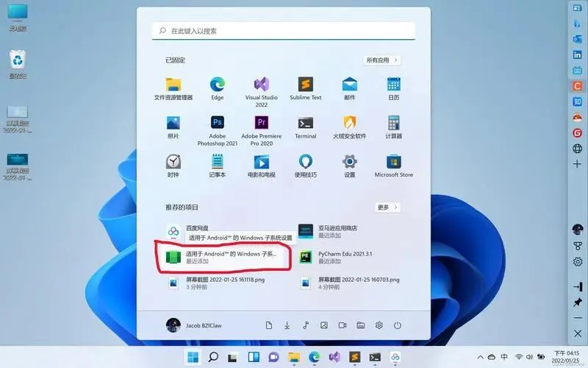This screenshot has height=368, width=588.
Task: Open the 时钟 clock app
Action: [x=173, y=166]
